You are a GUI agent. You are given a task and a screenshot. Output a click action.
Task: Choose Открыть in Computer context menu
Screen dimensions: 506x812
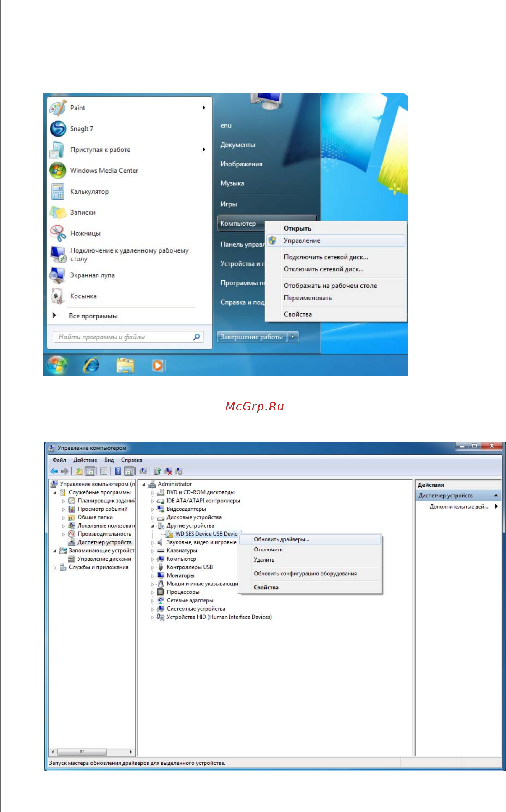pyautogui.click(x=336, y=229)
